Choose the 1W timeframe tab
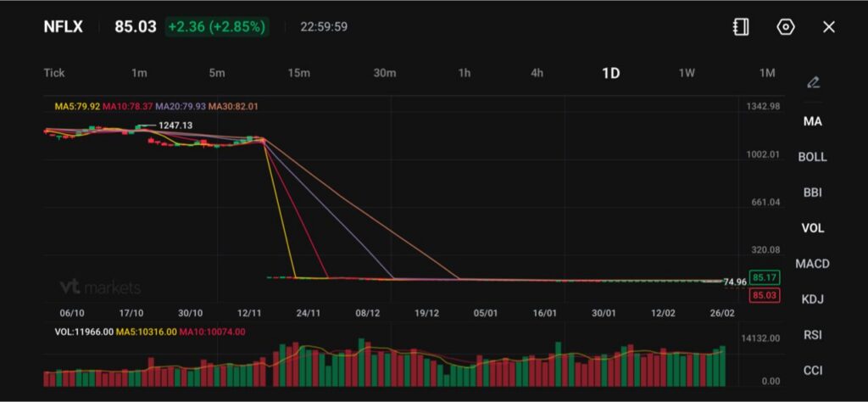This screenshot has width=868, height=402. coord(687,73)
